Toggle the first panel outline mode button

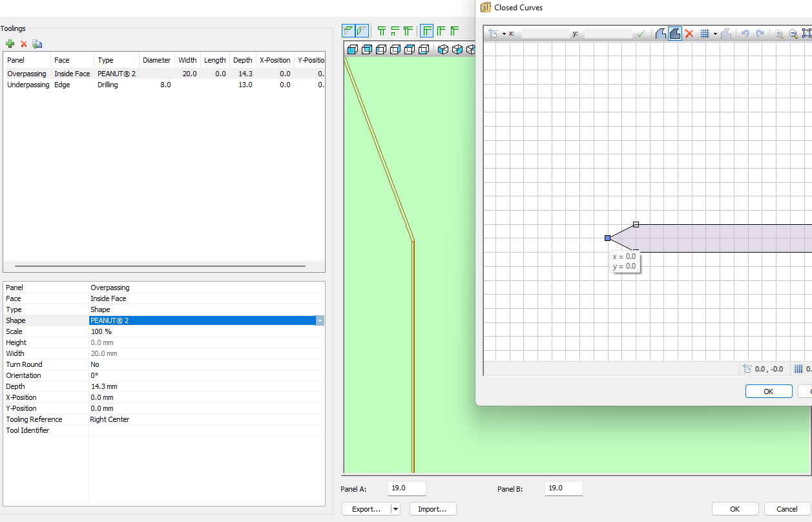[349, 30]
